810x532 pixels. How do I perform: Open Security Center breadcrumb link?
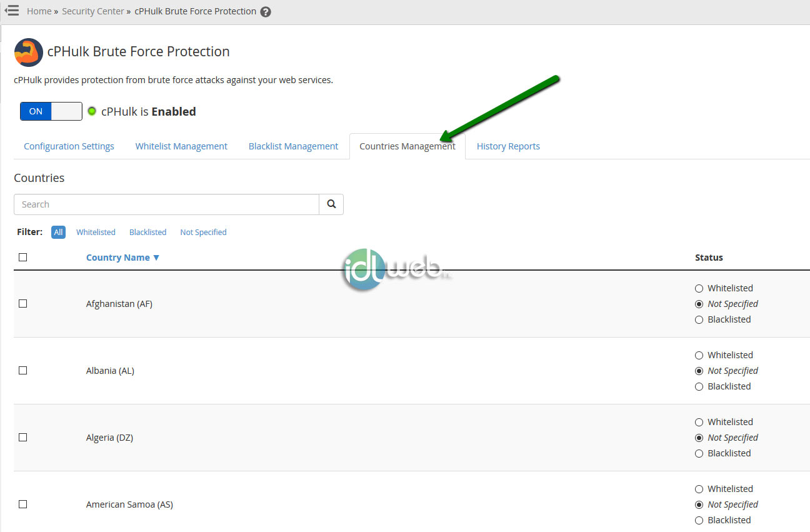tap(93, 11)
